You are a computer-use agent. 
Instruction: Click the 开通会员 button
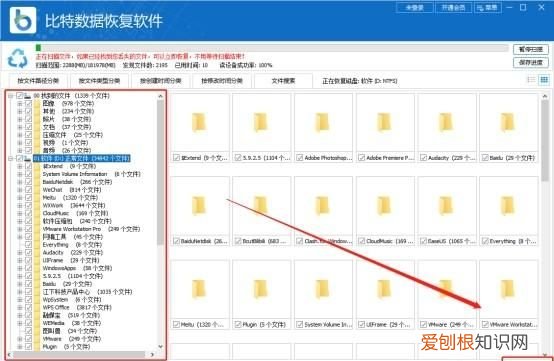[x=453, y=7]
